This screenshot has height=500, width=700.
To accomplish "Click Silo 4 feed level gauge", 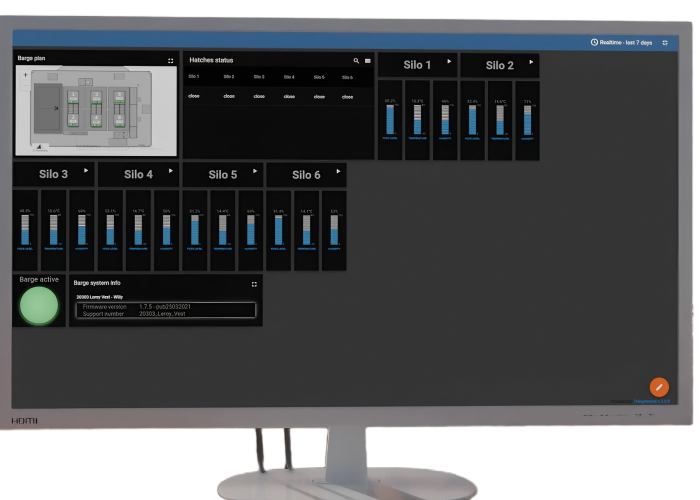I will (x=110, y=230).
